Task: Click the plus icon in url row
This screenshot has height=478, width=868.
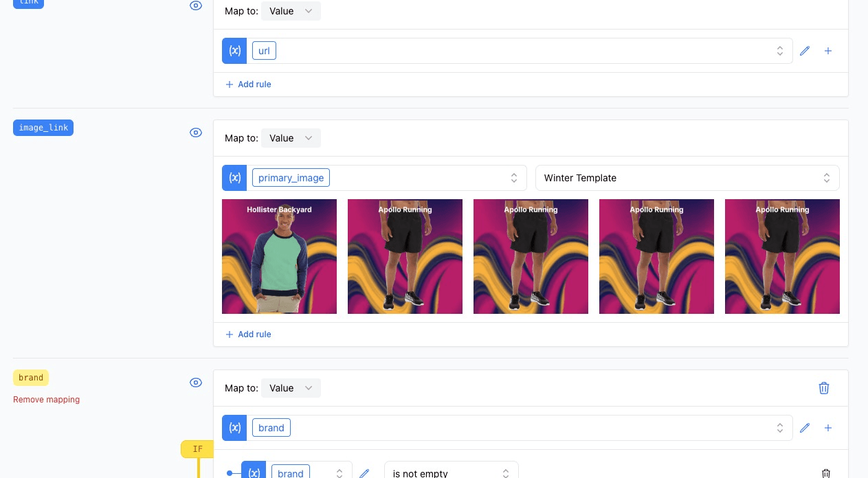Action: point(828,51)
